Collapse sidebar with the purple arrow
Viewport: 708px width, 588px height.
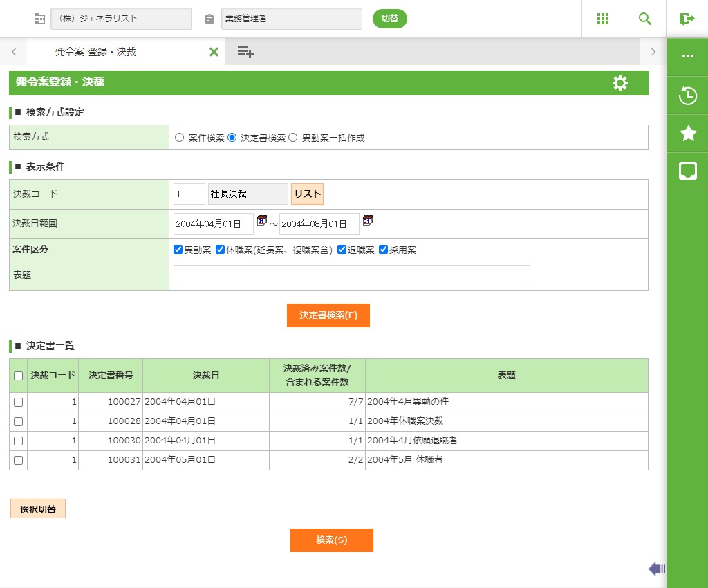[656, 569]
